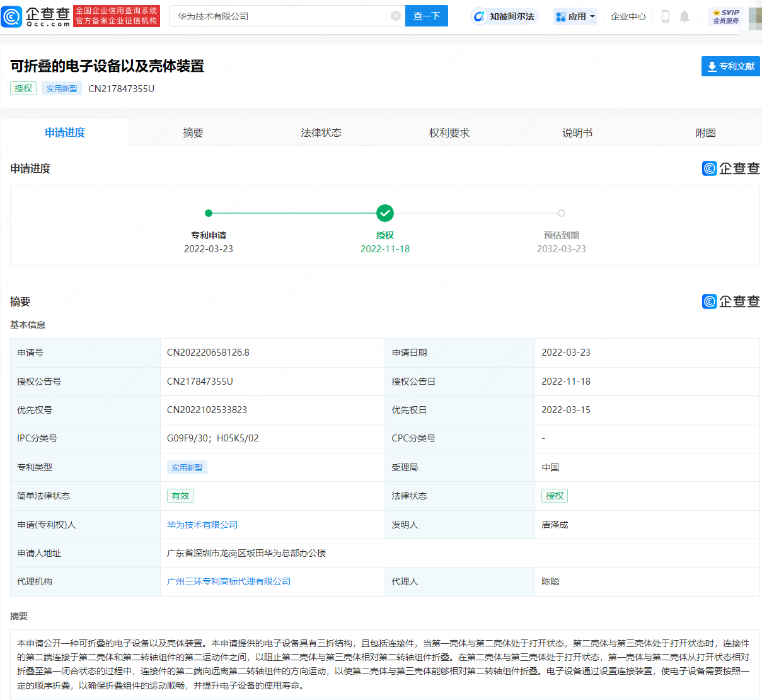Select the address 广东省深圳市龙岗区坂田华为总部办公楼
Image resolution: width=762 pixels, height=700 pixels.
[x=246, y=553]
